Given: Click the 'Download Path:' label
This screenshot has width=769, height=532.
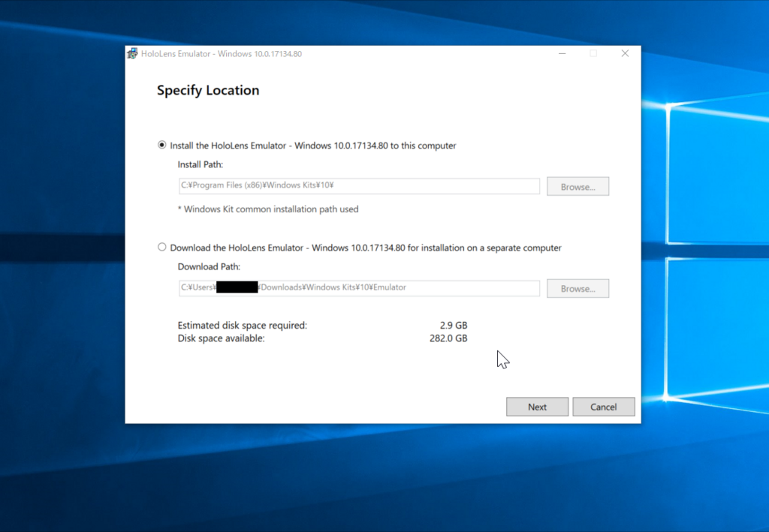Looking at the screenshot, I should (x=209, y=266).
